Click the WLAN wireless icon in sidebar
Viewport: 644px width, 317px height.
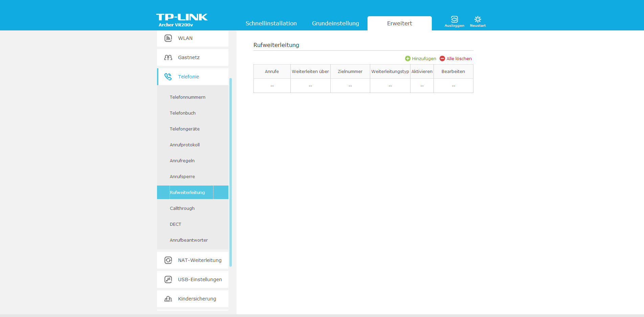168,38
